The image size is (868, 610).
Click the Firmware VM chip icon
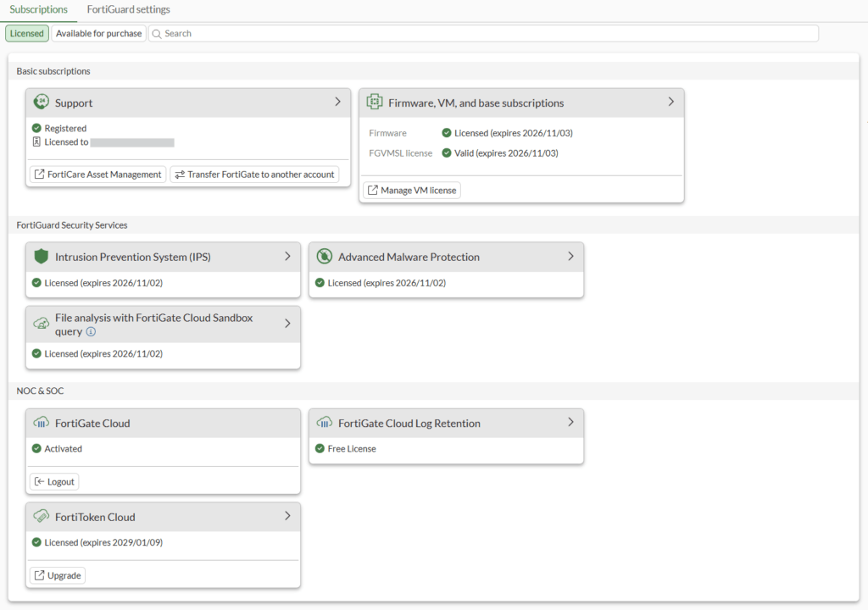point(375,102)
